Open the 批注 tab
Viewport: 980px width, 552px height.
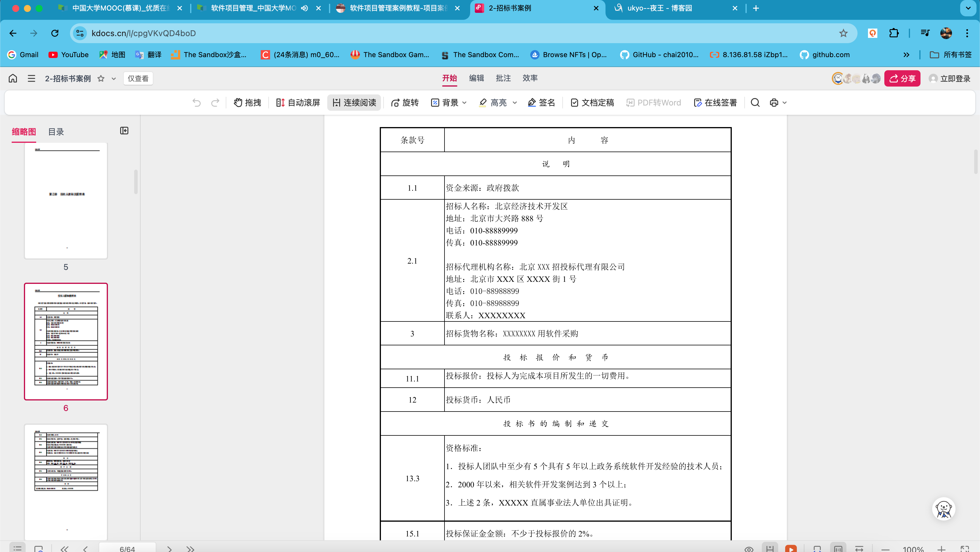[x=503, y=78]
